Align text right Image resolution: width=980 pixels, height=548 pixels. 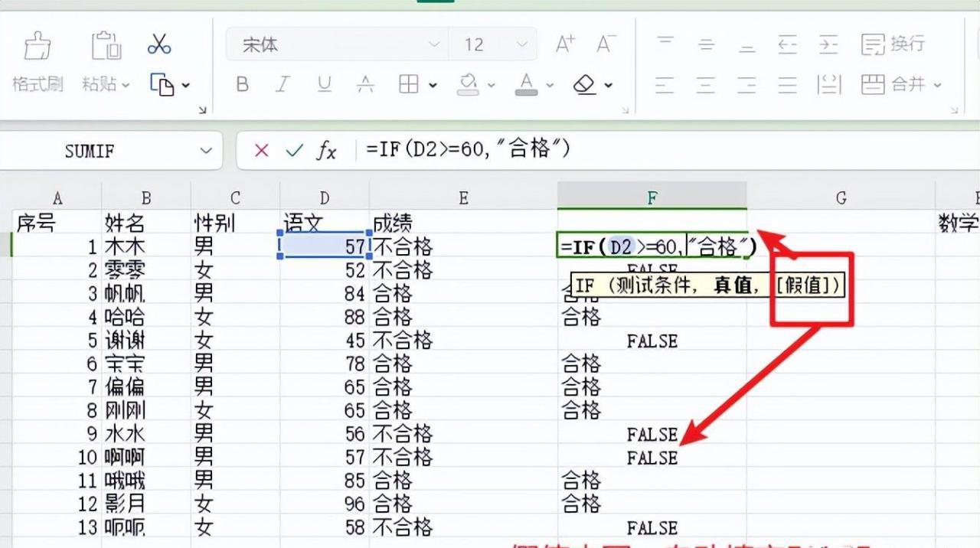coord(747,84)
